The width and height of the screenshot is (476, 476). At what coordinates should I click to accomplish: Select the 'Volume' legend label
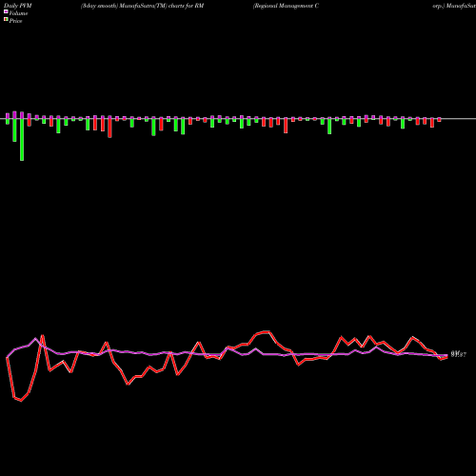[18, 13]
